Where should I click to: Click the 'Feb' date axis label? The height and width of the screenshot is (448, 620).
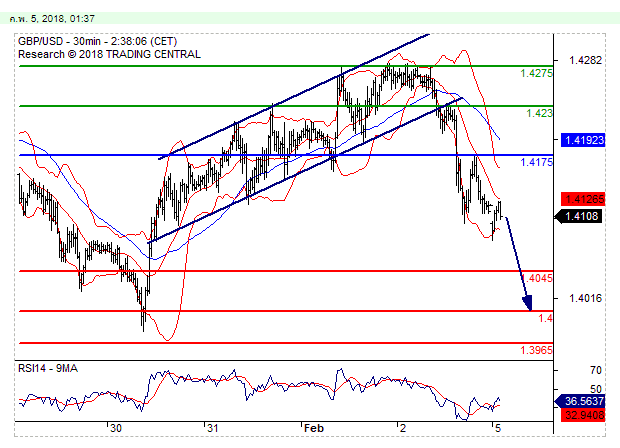tap(314, 428)
